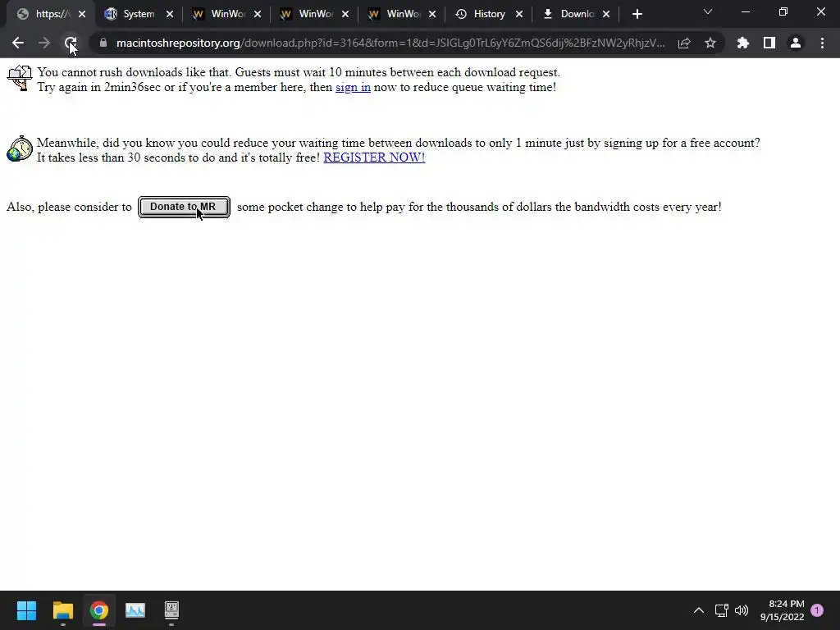Close the System tab
The image size is (840, 630).
point(170,15)
